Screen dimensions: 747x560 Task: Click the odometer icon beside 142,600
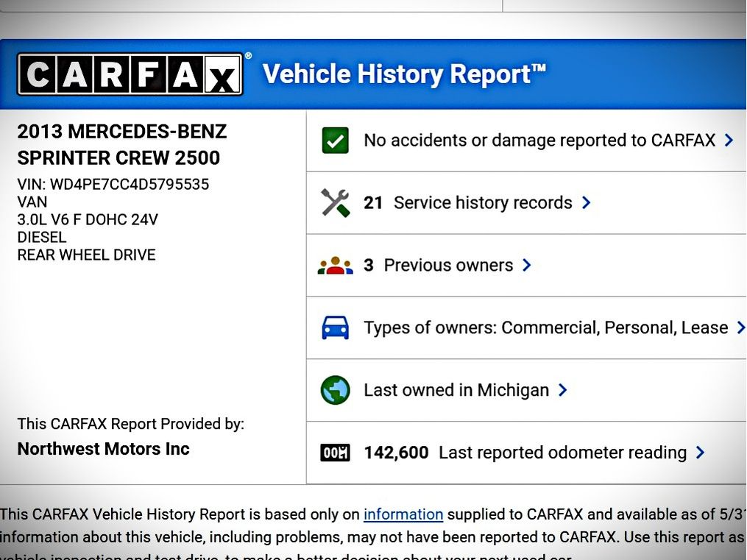(x=335, y=453)
